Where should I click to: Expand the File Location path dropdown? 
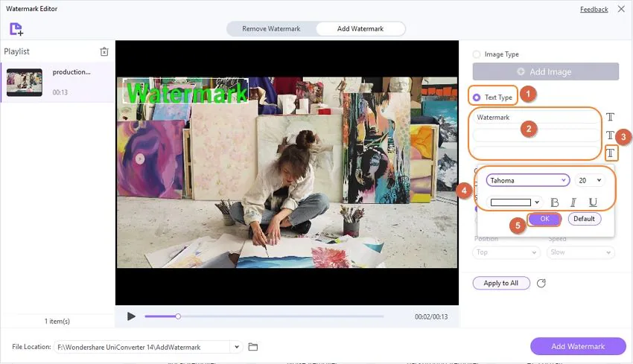(237, 347)
